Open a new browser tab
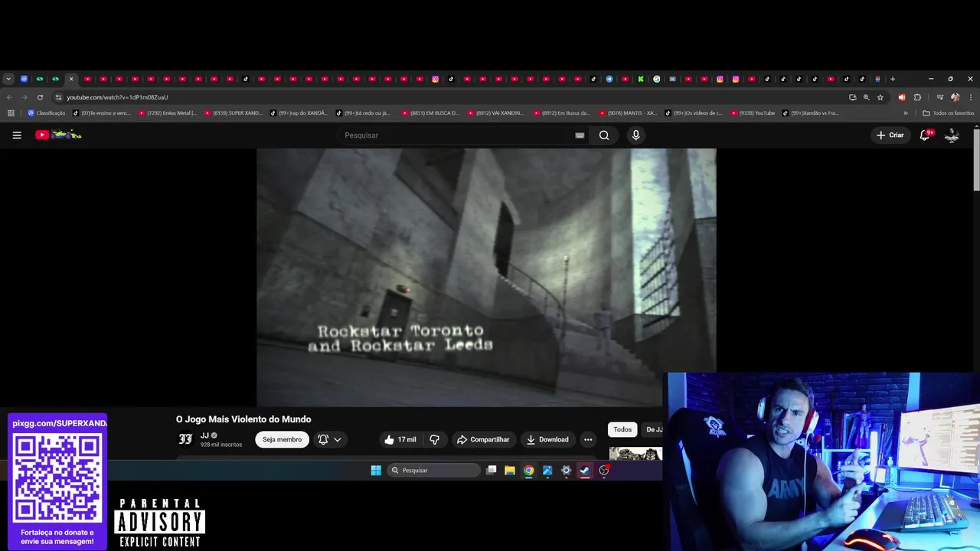Viewport: 980px width, 551px height. pos(892,79)
